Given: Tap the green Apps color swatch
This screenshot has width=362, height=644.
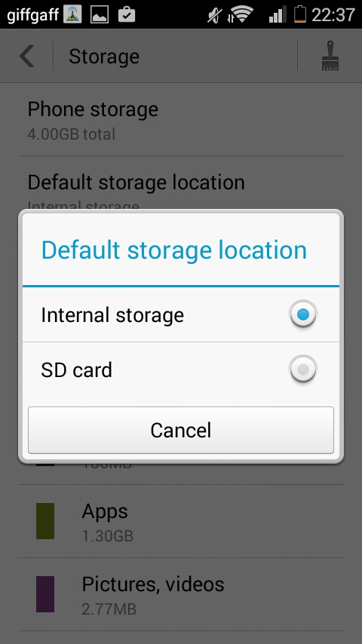Looking at the screenshot, I should tap(45, 521).
